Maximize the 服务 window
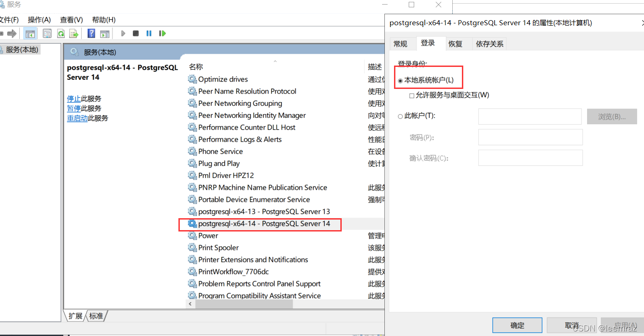 [x=411, y=5]
